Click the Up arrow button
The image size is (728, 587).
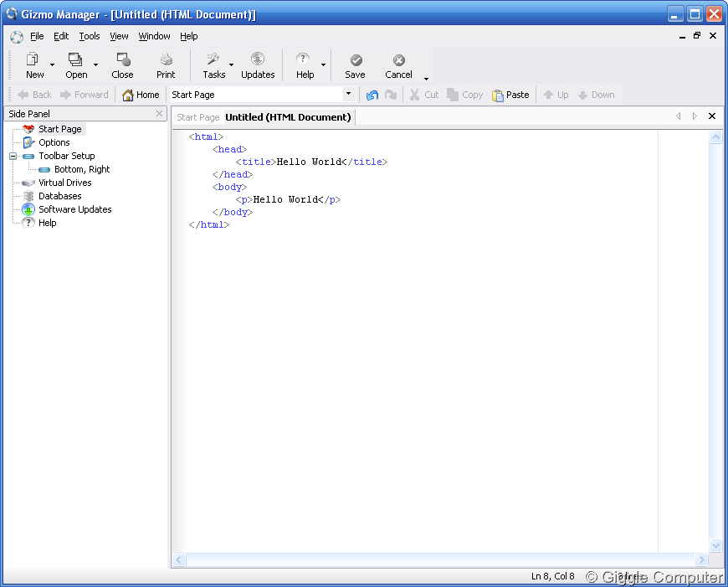[556, 95]
